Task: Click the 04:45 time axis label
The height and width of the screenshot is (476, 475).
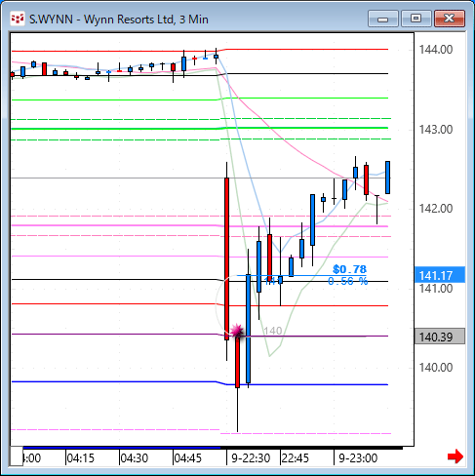Action: tap(188, 458)
